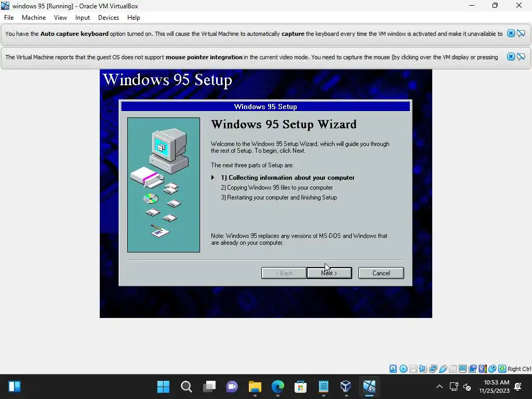
Task: Click the keyboard capture arrow indicator
Action: coord(502,369)
